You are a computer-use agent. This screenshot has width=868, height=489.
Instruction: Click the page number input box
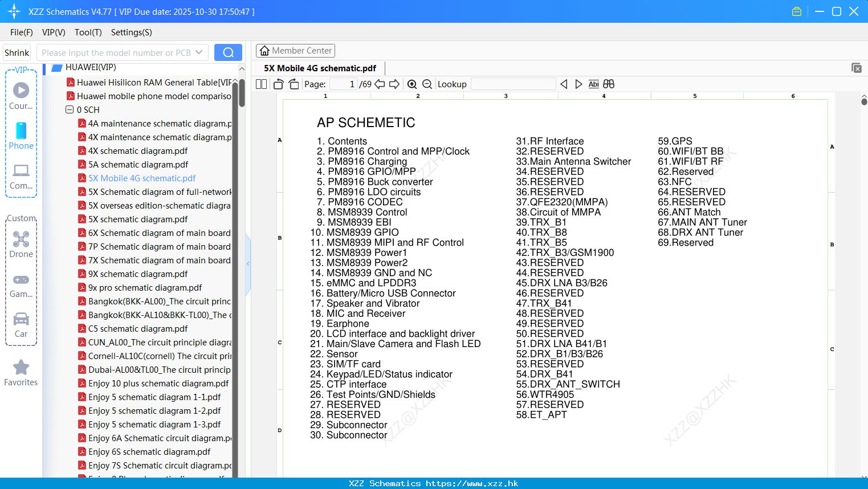click(x=343, y=84)
